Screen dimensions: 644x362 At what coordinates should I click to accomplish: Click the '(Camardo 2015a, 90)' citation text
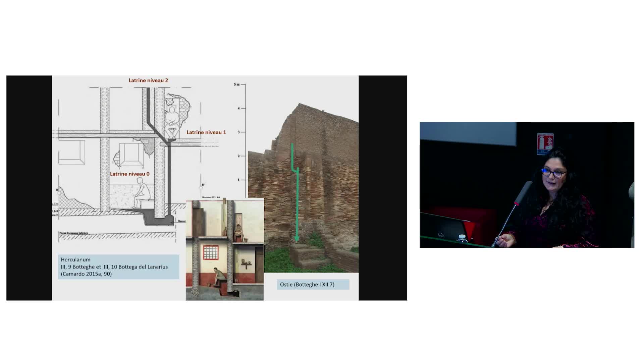coord(86,274)
